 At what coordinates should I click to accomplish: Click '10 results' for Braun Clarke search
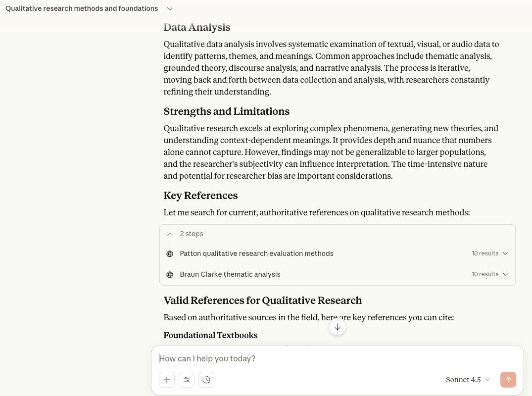[484, 274]
